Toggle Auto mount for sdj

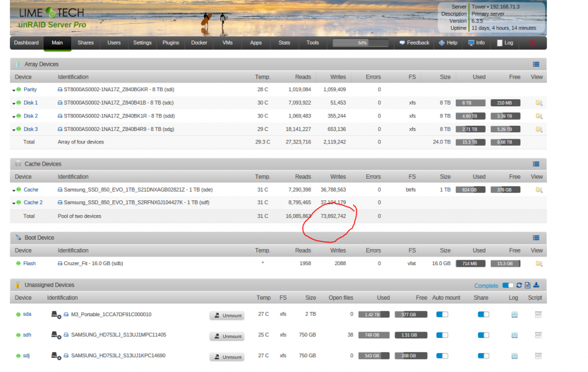(x=442, y=356)
